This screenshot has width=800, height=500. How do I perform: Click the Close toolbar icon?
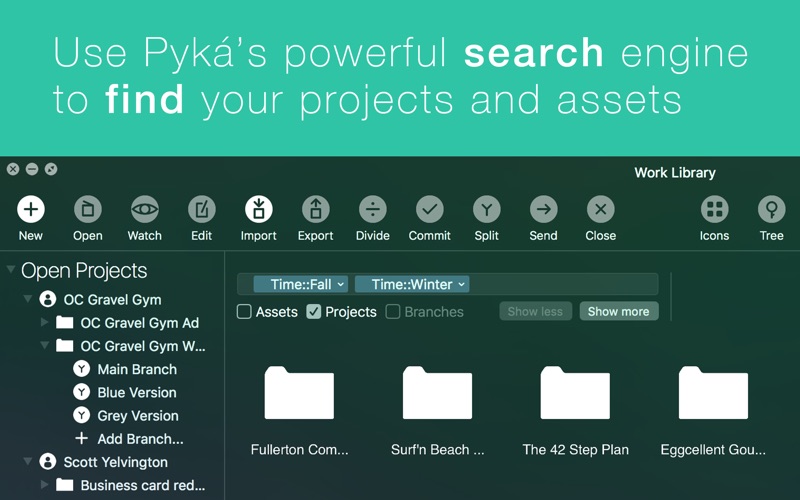[601, 209]
